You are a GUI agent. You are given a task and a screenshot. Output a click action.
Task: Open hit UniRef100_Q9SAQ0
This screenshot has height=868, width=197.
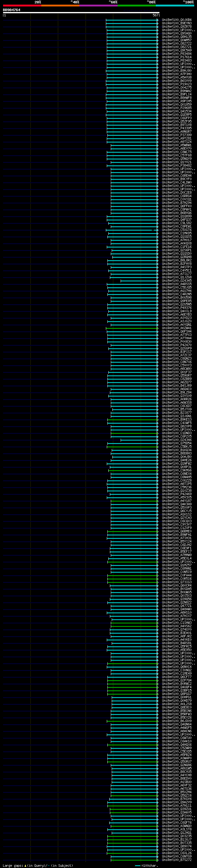[x=177, y=33]
